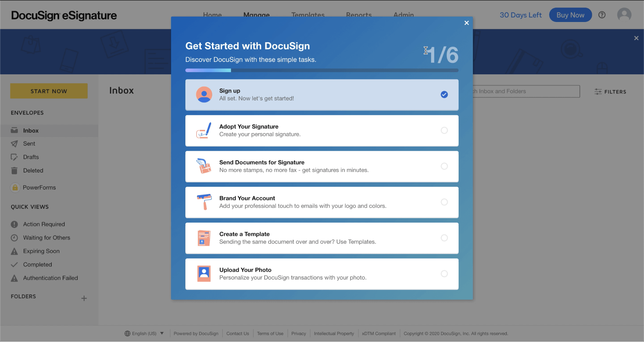Image resolution: width=644 pixels, height=342 pixels.
Task: Select the Action Required quick view label
Action: pos(44,224)
